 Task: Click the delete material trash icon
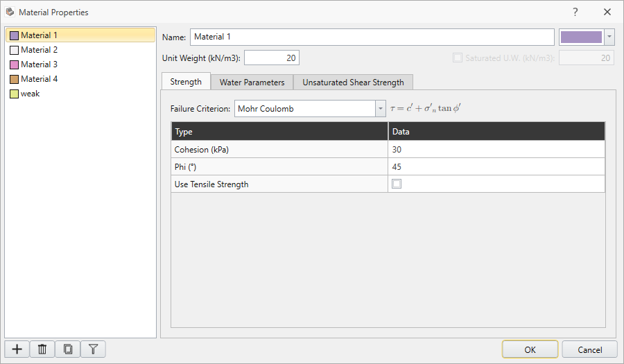(42, 349)
